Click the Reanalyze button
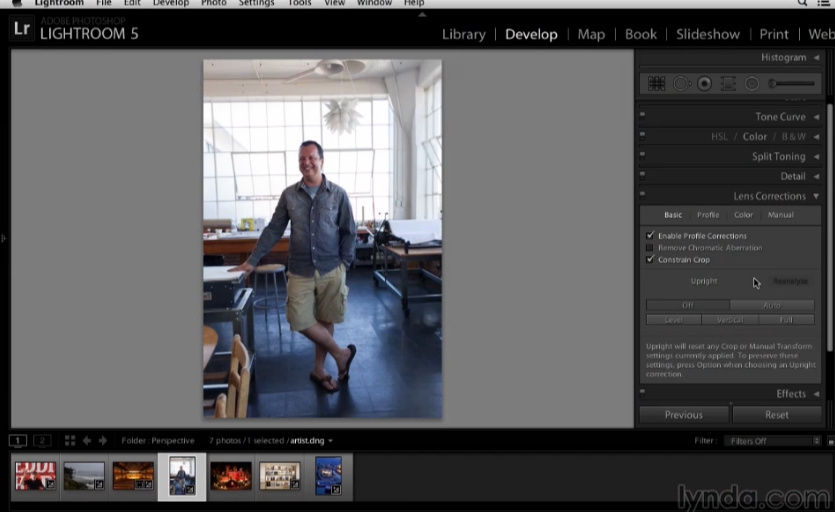The height and width of the screenshot is (512, 835). (790, 281)
